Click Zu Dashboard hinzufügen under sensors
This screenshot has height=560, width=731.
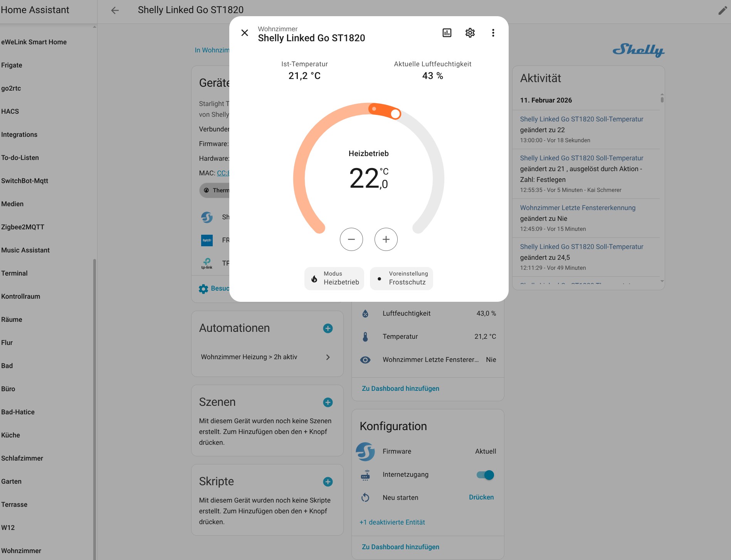pos(400,388)
